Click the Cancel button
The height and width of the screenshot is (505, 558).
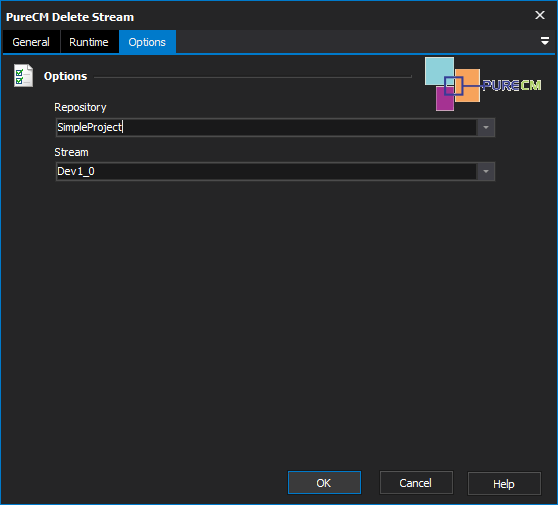coord(416,483)
